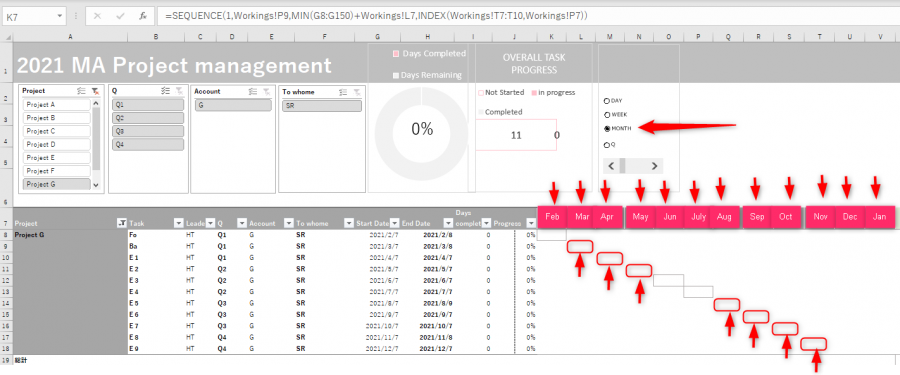900x375 pixels.
Task: Open the Task column filter dropdown
Action: (176, 223)
